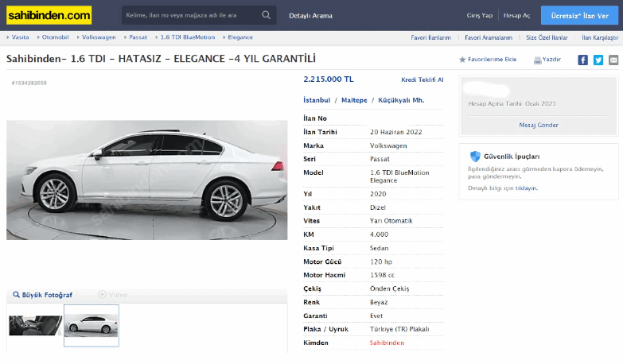The image size is (623, 364).
Task: Click the Ücretsiz İlan Ver button
Action: [x=580, y=15]
